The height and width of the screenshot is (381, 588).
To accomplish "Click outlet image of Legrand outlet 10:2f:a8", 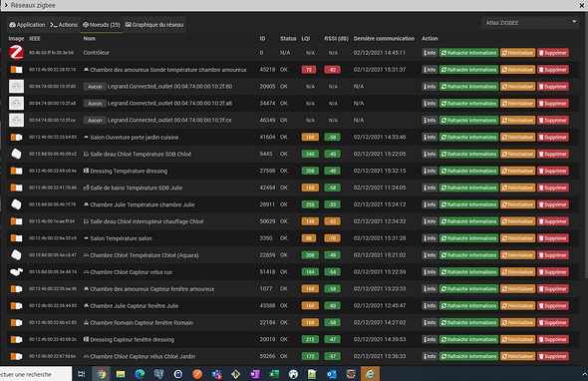I will (x=16, y=103).
